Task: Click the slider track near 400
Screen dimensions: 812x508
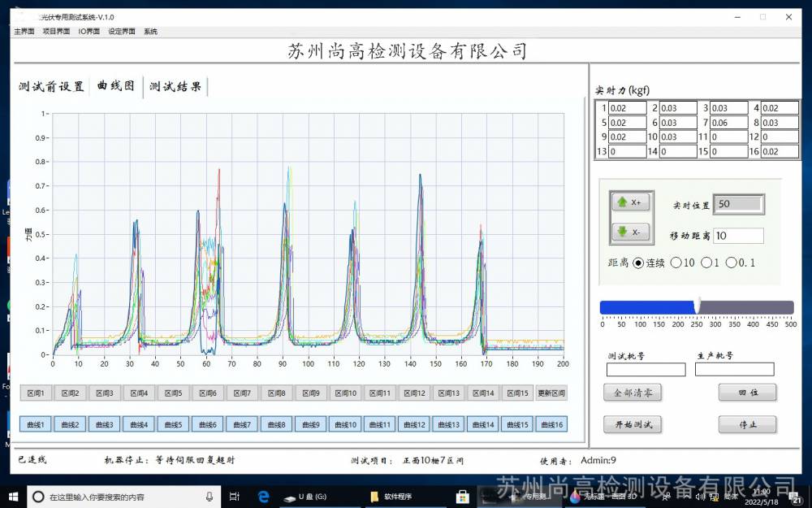Action: (753, 307)
